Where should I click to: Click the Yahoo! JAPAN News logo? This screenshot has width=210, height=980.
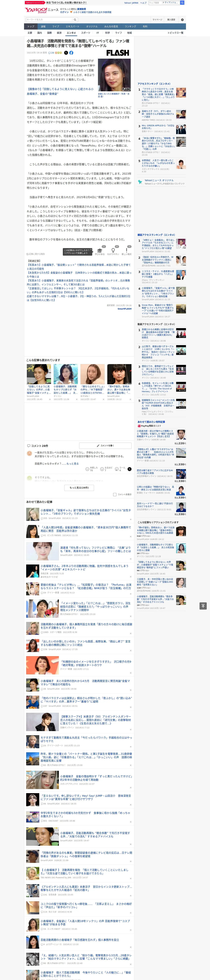click(42, 10)
